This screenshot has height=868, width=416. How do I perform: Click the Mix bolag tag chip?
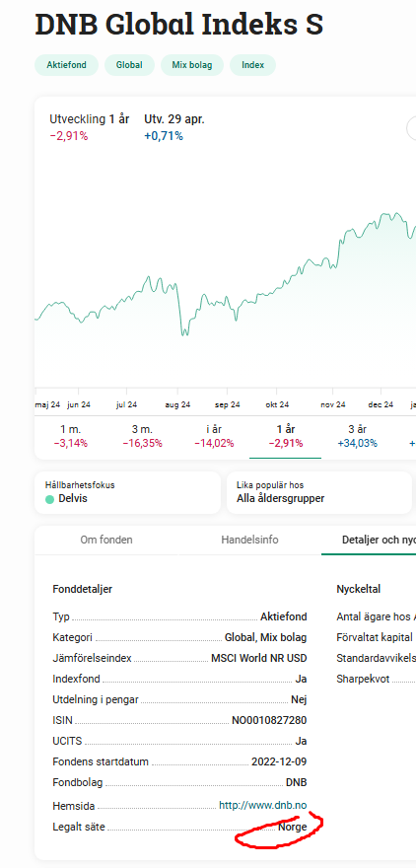point(192,65)
